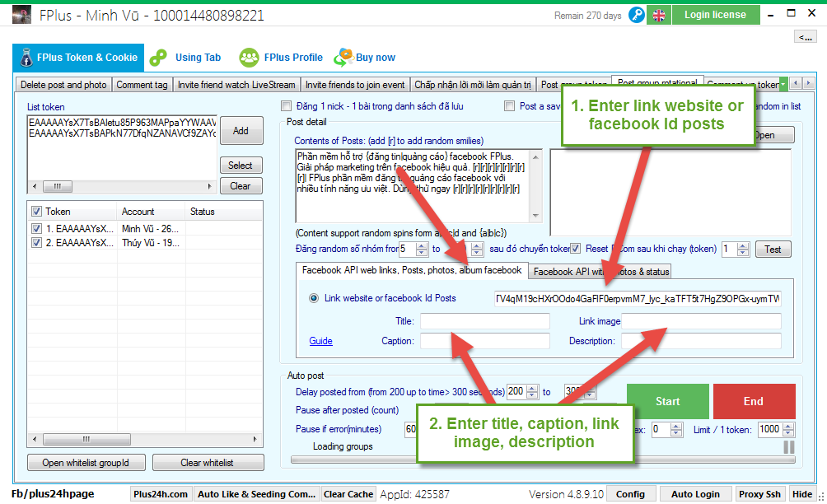Adjust the random group "to" stepper
The width and height of the screenshot is (827, 504).
pyautogui.click(x=477, y=249)
